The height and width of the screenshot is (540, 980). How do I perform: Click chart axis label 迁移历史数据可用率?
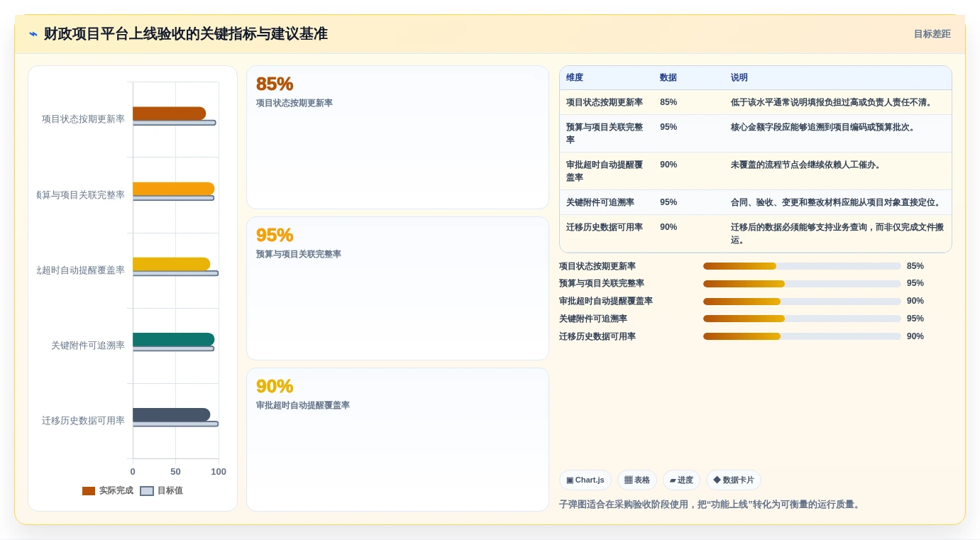click(83, 421)
